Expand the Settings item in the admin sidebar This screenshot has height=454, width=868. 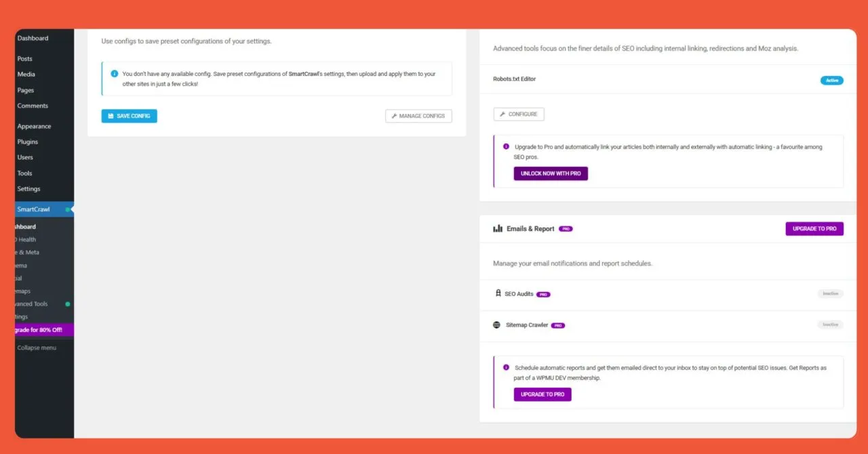28,188
